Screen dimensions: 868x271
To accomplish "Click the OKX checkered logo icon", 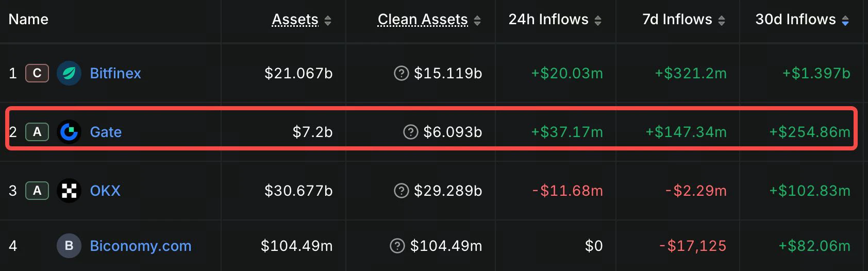I will [x=69, y=191].
